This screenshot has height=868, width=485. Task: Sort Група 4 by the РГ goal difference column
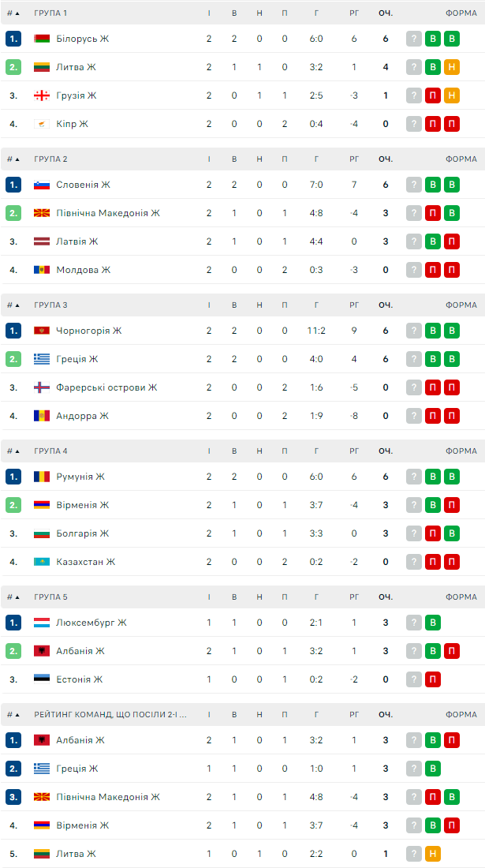click(x=354, y=451)
